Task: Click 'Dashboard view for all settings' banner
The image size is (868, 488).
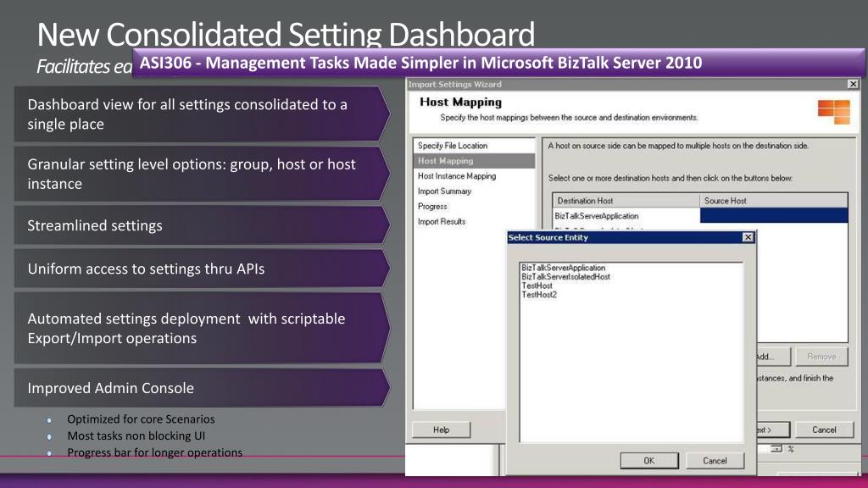Action: click(202, 114)
